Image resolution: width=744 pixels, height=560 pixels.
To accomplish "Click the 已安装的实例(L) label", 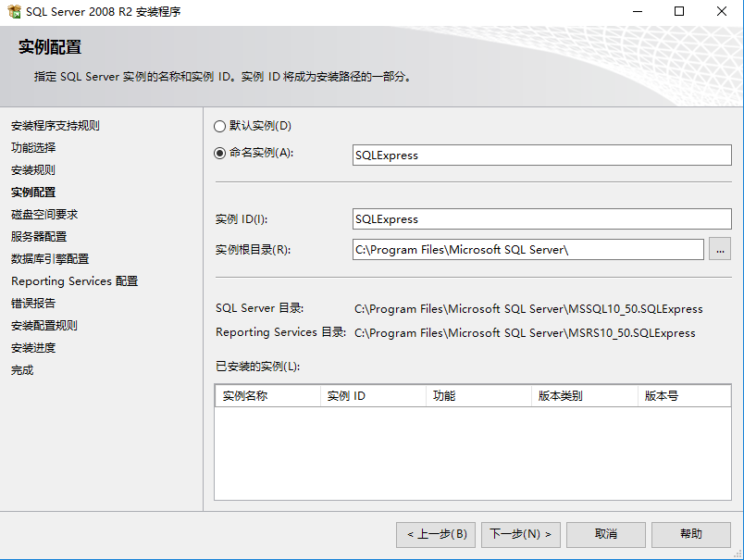I will [257, 367].
